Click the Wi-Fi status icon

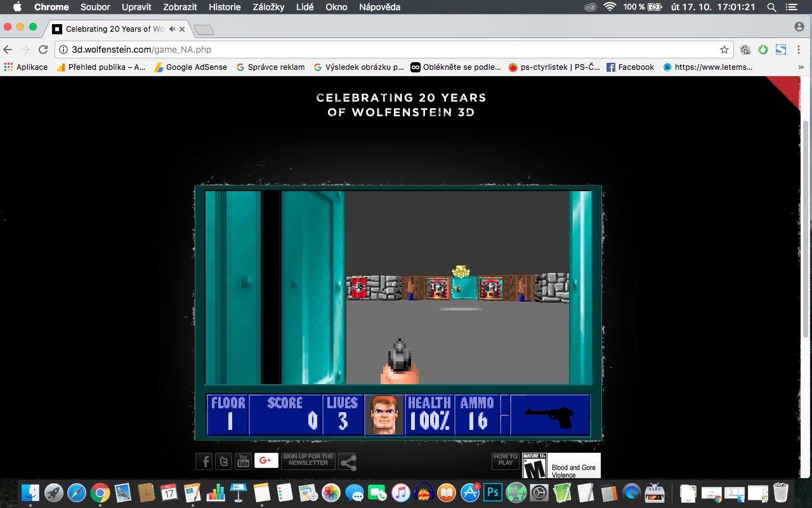[x=610, y=7]
